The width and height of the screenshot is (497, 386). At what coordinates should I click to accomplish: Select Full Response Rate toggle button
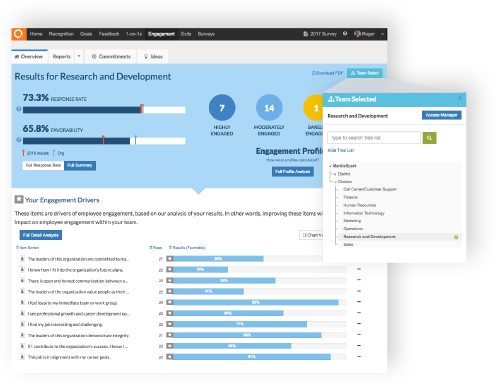pos(43,165)
